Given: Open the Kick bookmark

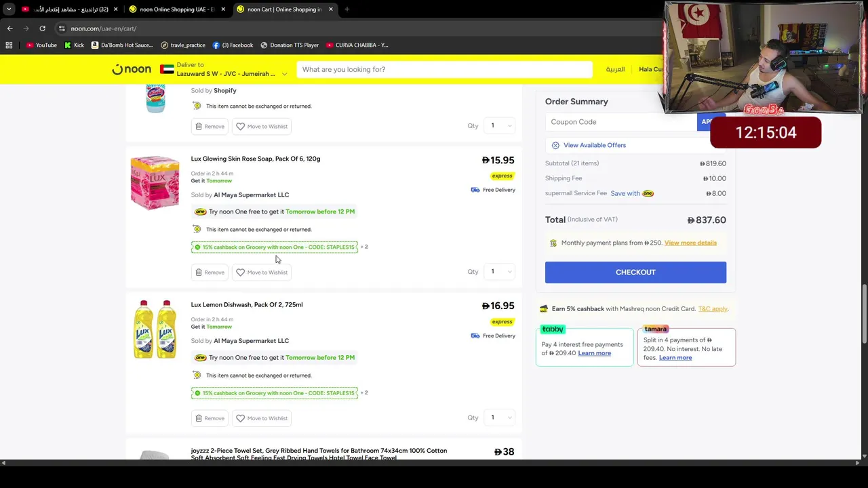Looking at the screenshot, I should tap(75, 45).
